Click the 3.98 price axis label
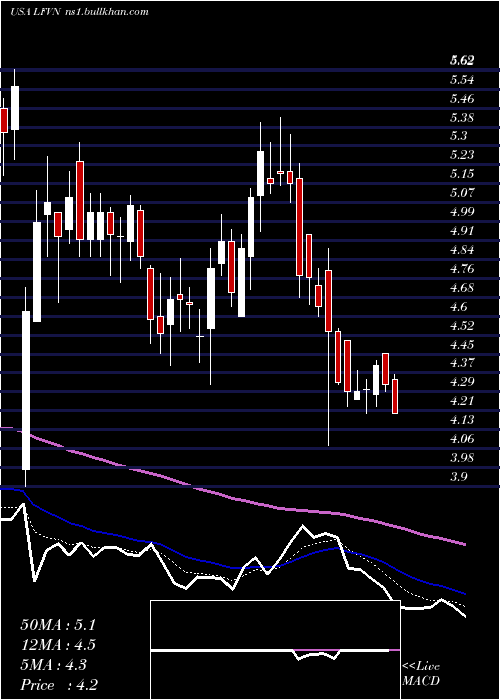500x700 pixels. click(462, 458)
